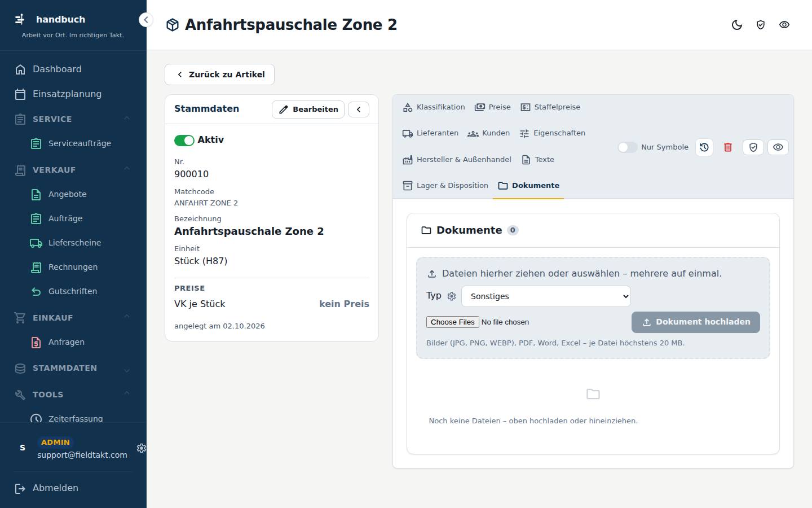
Task: Click the eye button in the tab toolbar
Action: pos(778,147)
